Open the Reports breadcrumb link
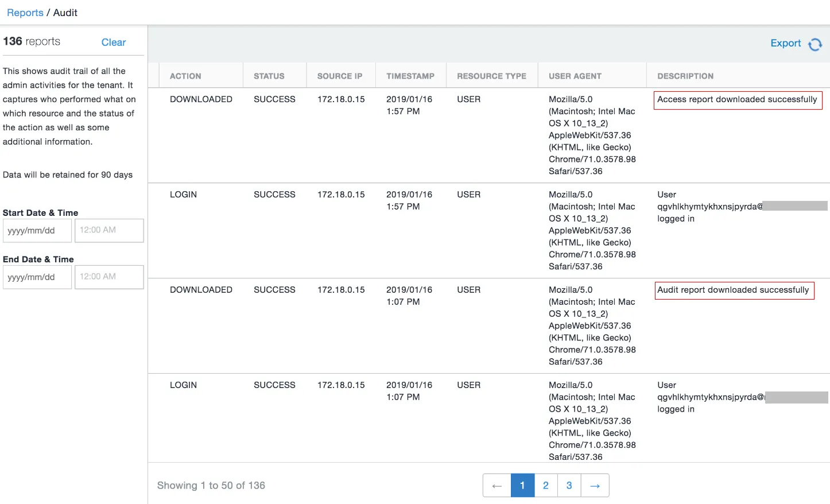This screenshot has height=504, width=830. (25, 13)
